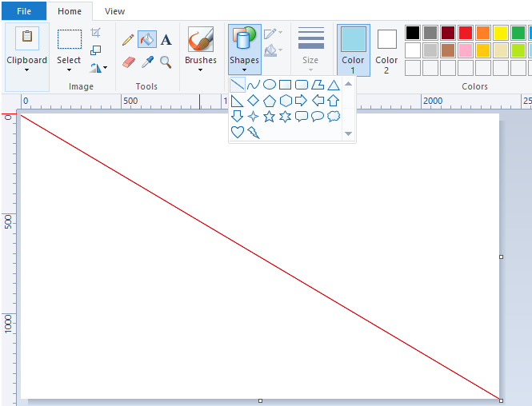Choose the Line shape

(237, 85)
